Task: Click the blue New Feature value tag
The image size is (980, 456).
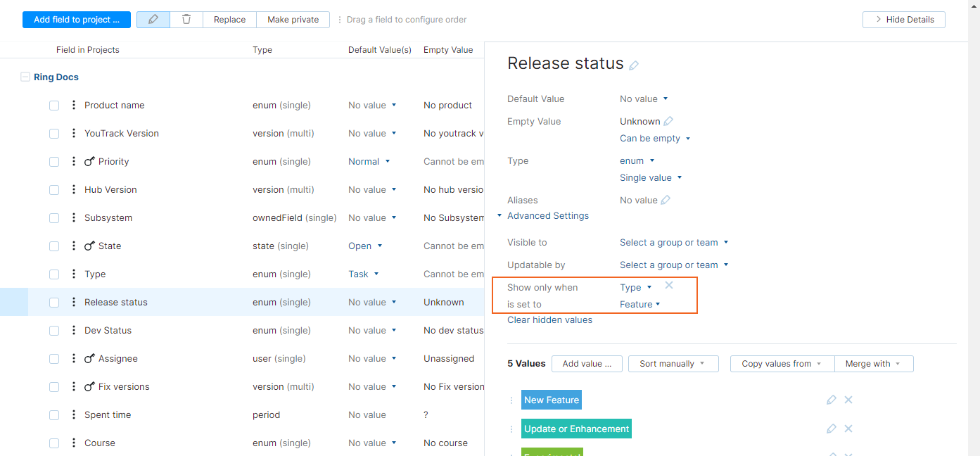Action: click(551, 400)
